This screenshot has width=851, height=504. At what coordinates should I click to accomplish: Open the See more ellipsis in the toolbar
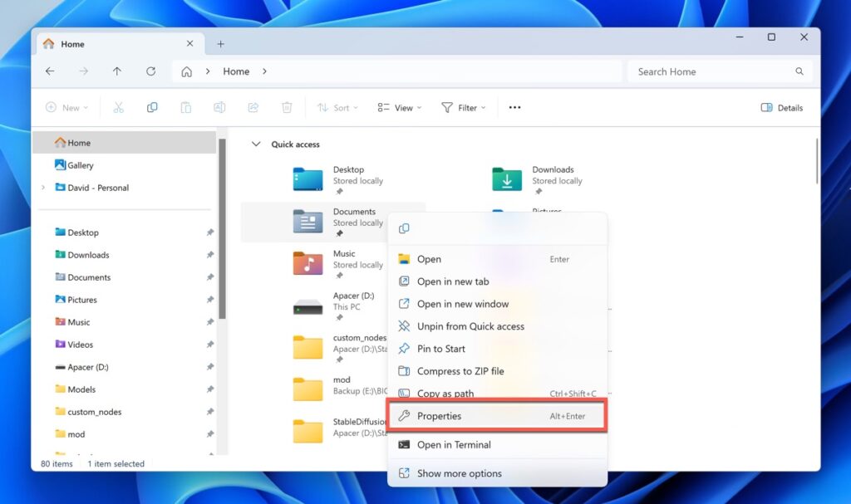click(514, 107)
